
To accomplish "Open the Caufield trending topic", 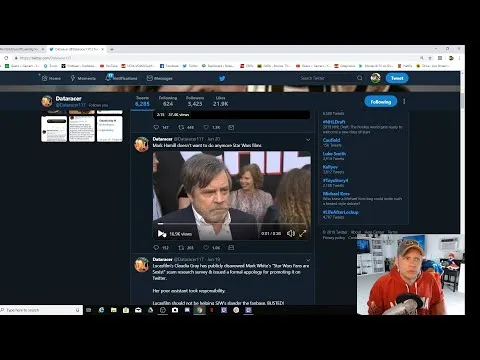I will pos(331,140).
